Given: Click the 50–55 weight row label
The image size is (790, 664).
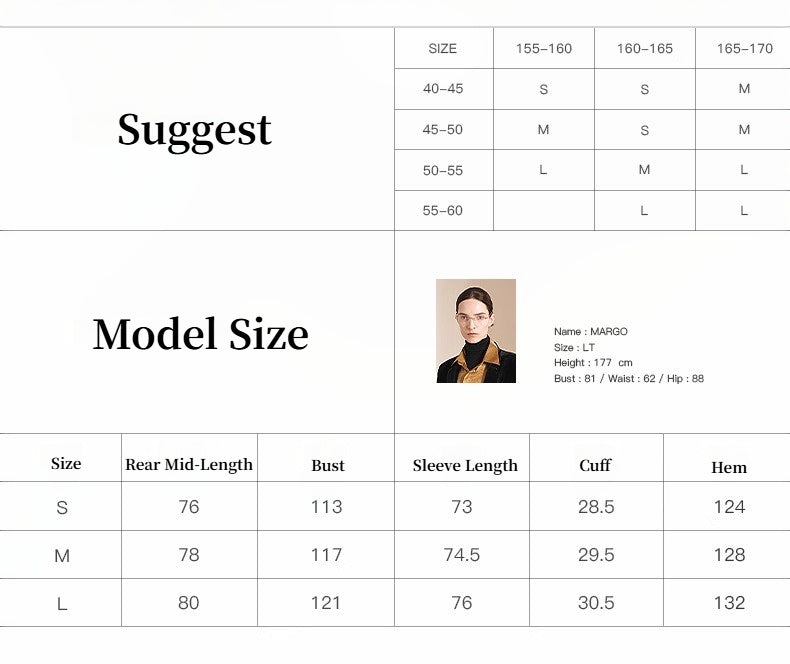Looking at the screenshot, I should coord(443,170).
